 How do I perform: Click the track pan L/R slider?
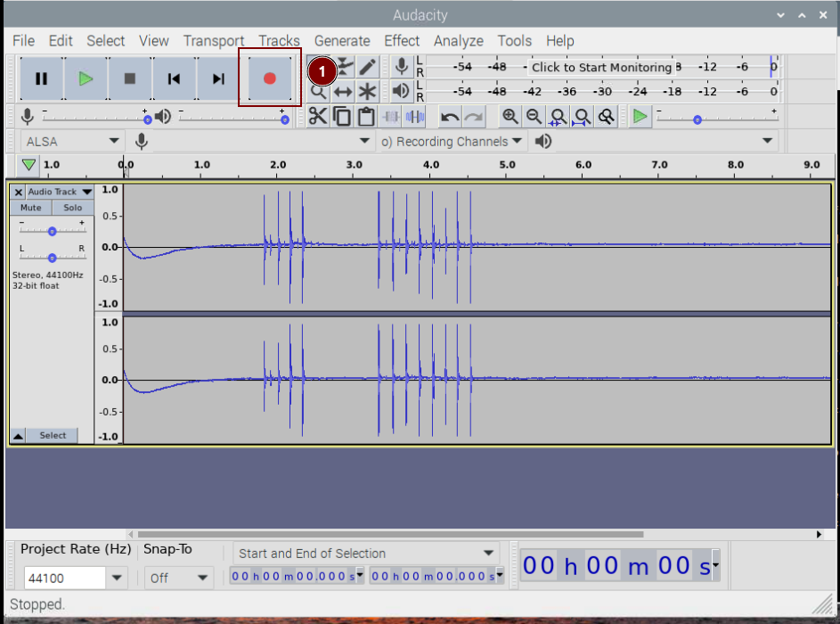point(52,258)
